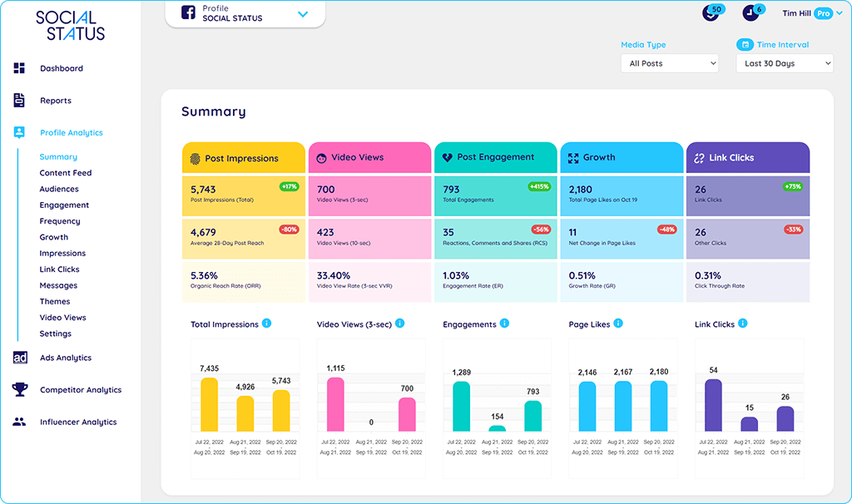Screen dimensions: 852x504
Task: Open the SOCIAL STATUS profile dropdown
Action: click(303, 13)
